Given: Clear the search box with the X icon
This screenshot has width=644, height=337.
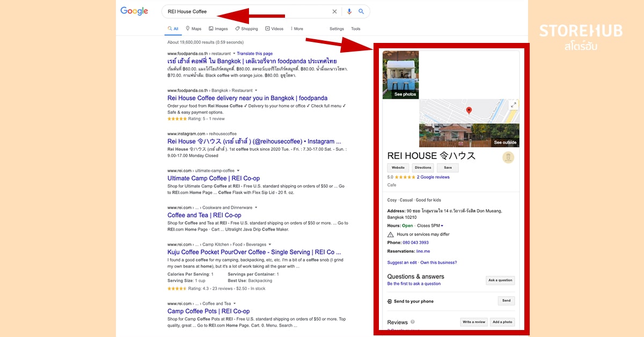Looking at the screenshot, I should (x=334, y=11).
